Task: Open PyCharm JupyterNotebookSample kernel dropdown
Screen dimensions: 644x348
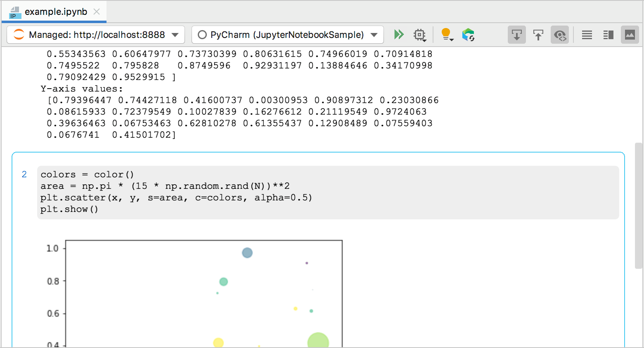Action: pos(287,35)
